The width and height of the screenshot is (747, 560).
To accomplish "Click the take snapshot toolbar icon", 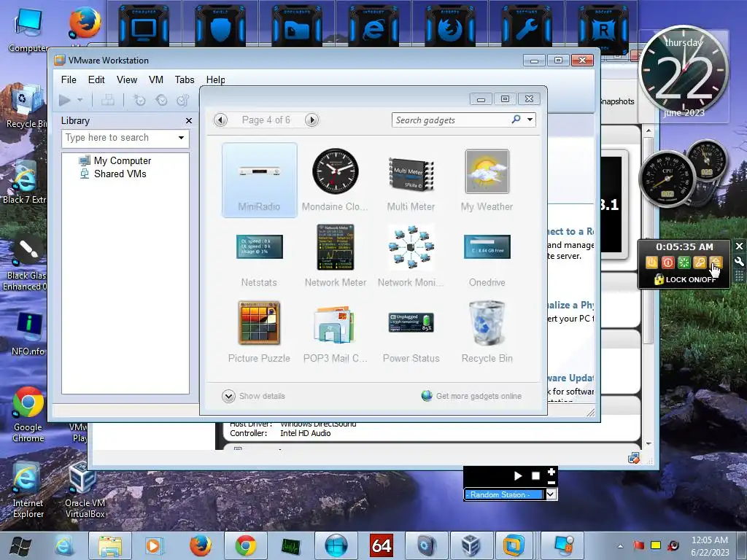I will pos(139,100).
